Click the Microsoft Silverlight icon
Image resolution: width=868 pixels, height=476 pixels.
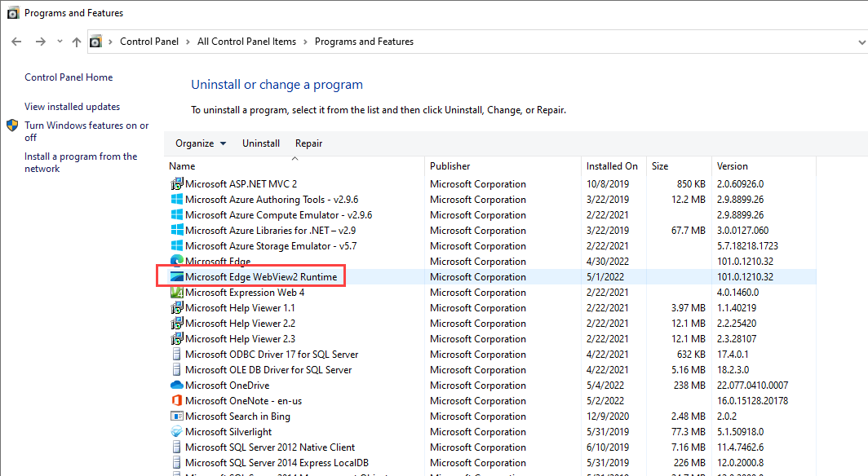pos(176,432)
